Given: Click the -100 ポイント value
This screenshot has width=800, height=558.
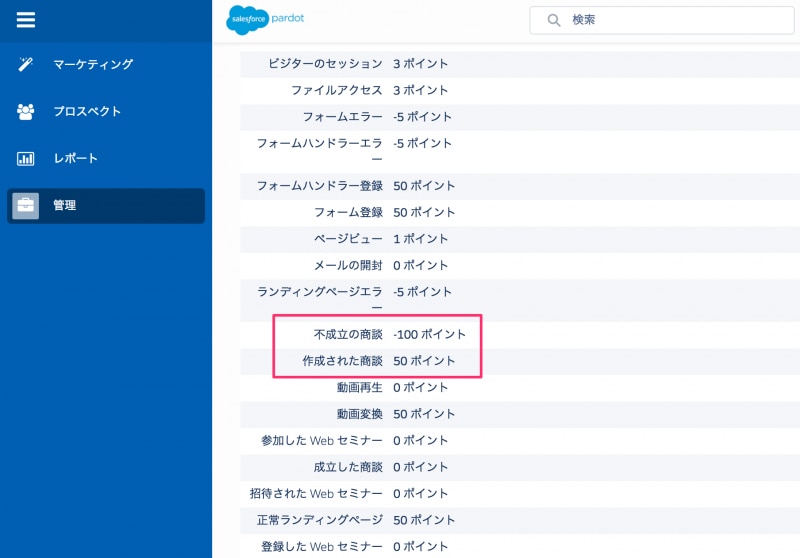Looking at the screenshot, I should coord(430,335).
